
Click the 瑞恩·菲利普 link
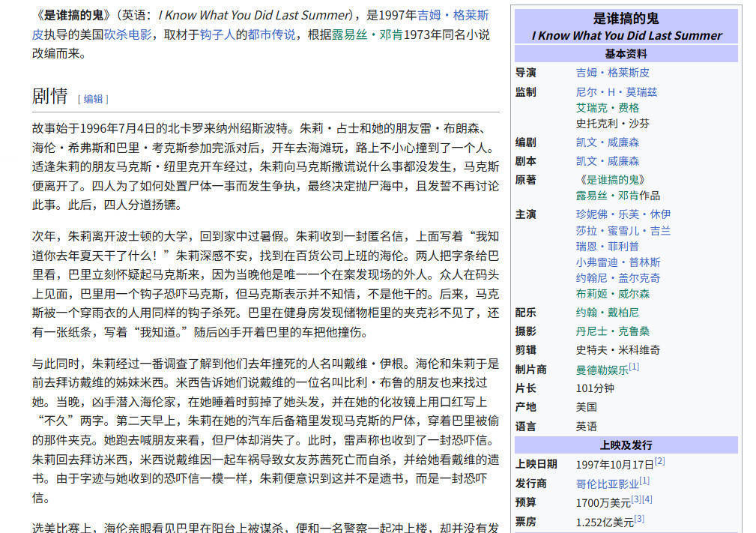click(x=607, y=247)
